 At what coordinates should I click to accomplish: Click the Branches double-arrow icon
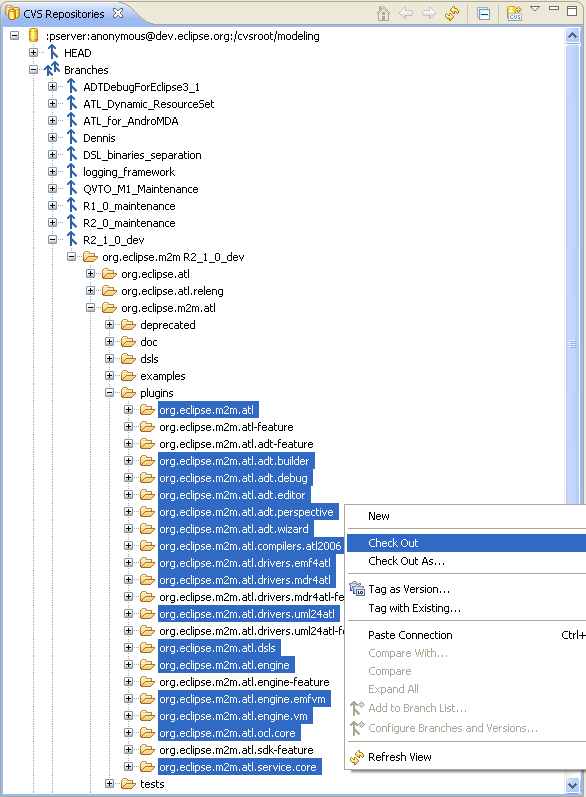pos(52,70)
